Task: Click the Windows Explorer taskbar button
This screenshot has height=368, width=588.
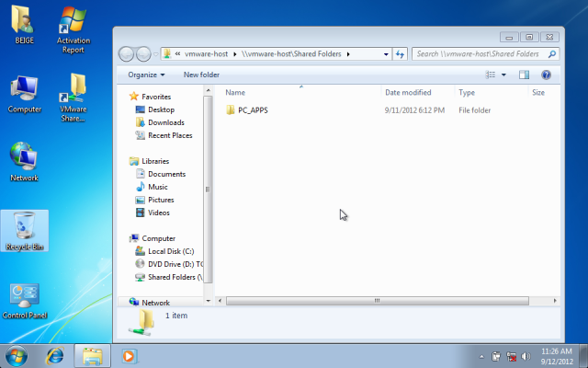Action: click(92, 356)
